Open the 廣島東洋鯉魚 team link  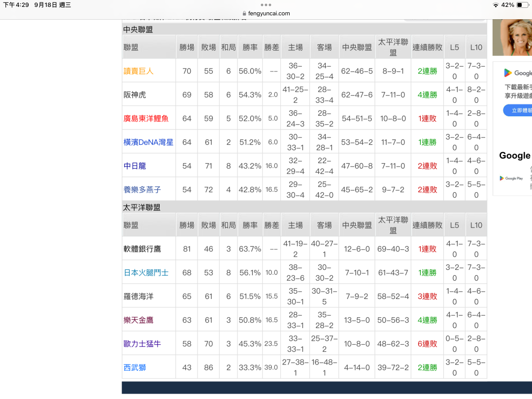tap(146, 118)
